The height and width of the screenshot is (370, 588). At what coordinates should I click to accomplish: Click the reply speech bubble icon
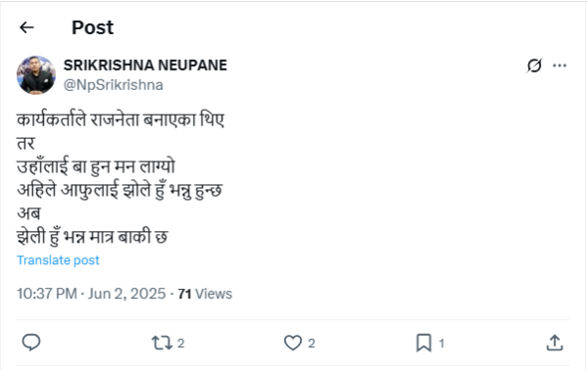pyautogui.click(x=31, y=343)
